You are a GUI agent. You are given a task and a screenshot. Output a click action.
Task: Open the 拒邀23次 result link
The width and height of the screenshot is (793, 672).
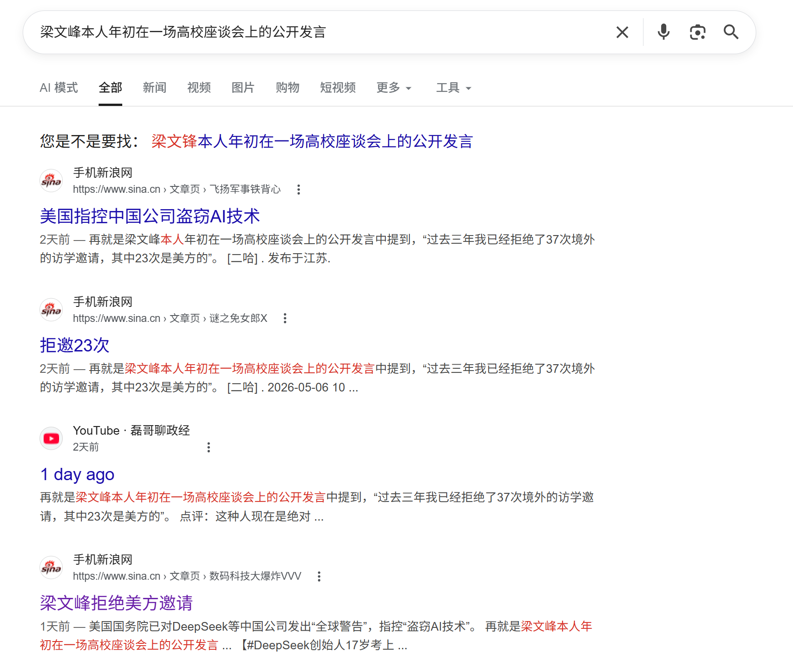pyautogui.click(x=75, y=345)
